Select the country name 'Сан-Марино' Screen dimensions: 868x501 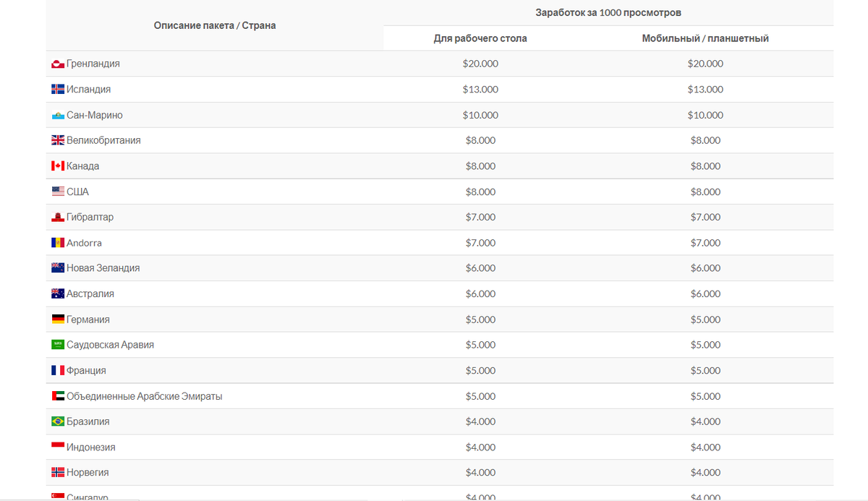pos(95,116)
